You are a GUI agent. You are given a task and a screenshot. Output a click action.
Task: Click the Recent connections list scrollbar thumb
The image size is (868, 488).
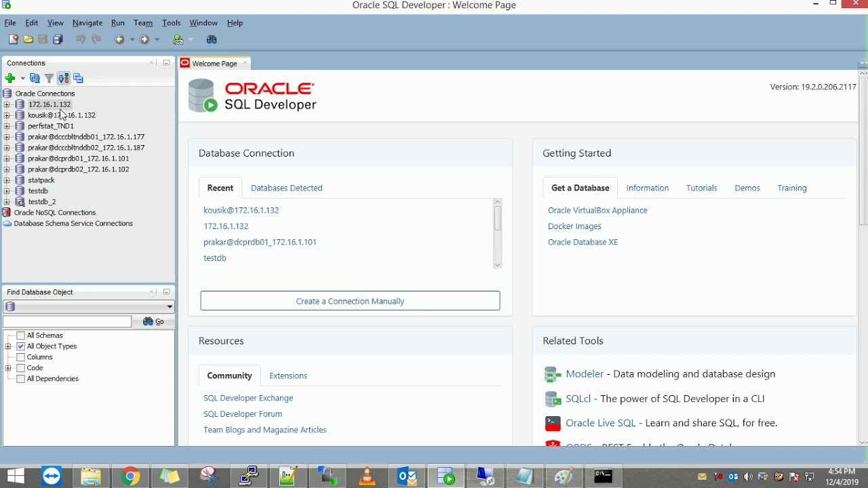pyautogui.click(x=497, y=218)
